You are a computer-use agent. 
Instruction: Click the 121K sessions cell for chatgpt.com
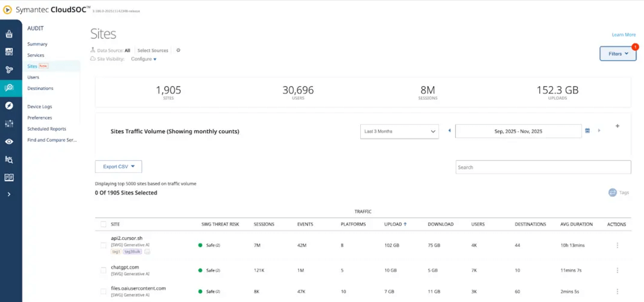pos(260,270)
